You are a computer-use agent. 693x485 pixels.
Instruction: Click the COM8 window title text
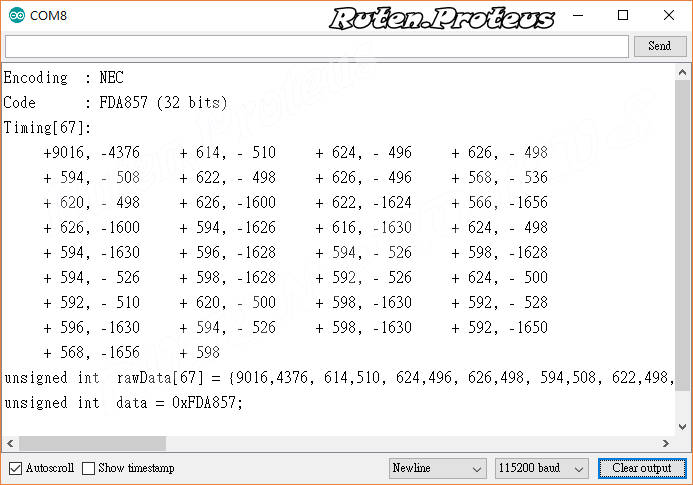click(48, 15)
